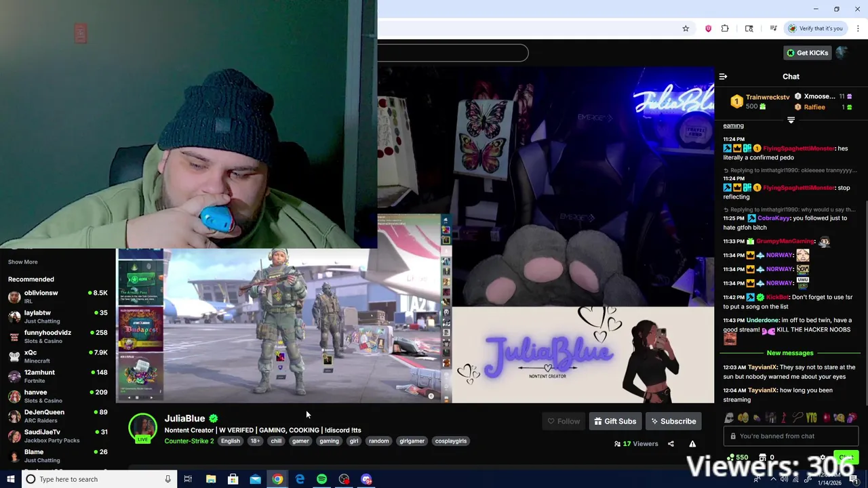This screenshot has height=488, width=868.
Task: Open Microsoft Store from the taskbar
Action: (233, 479)
